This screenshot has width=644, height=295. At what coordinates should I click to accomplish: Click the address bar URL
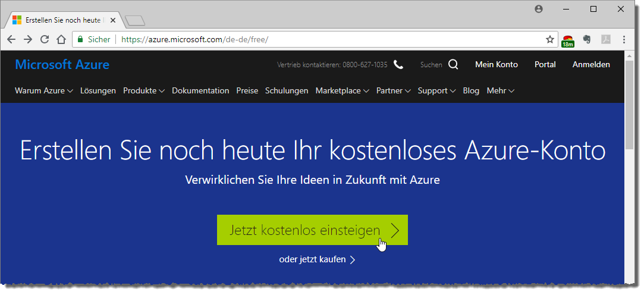tap(195, 39)
